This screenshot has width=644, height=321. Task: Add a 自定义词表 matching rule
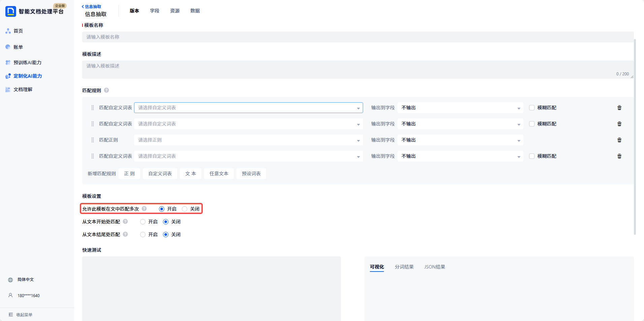pos(160,174)
